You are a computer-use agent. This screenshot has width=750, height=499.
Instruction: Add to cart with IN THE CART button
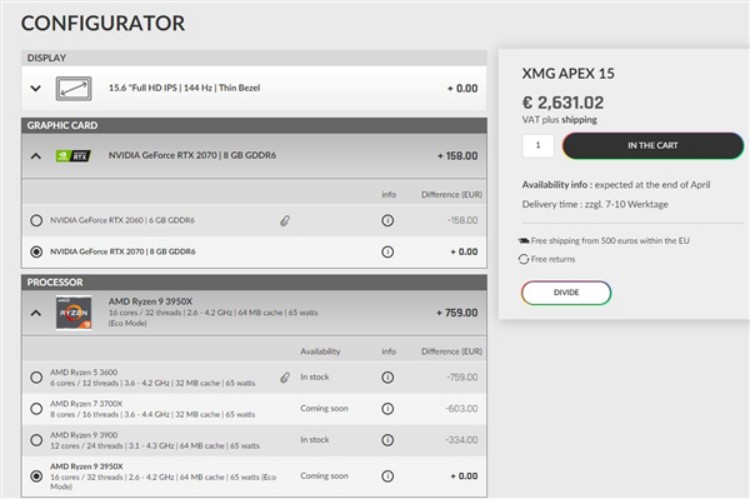click(653, 145)
